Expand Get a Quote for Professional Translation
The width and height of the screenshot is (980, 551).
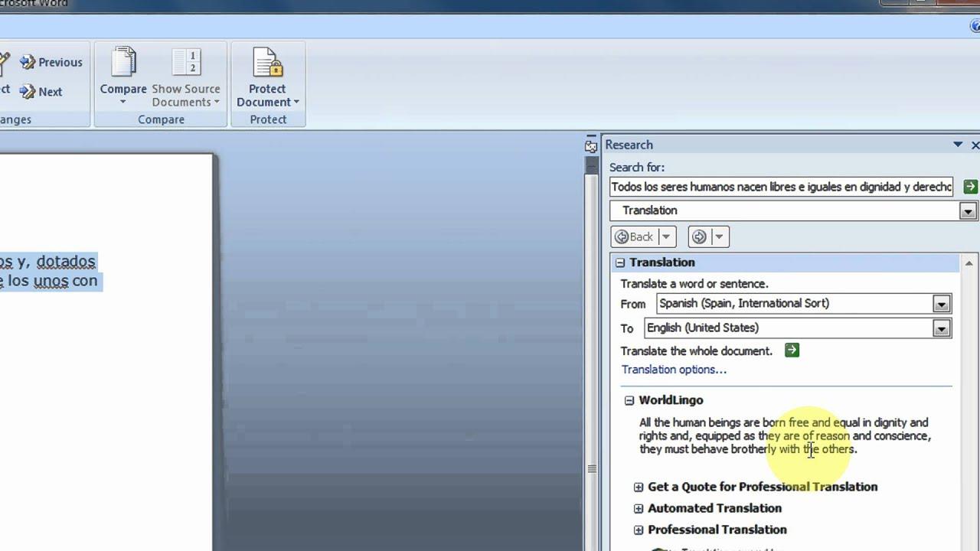pos(639,487)
